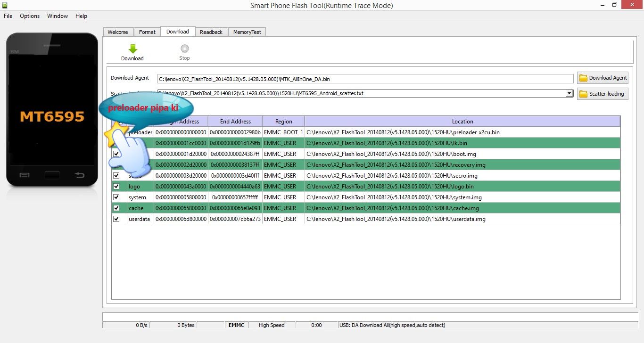Screen dimensions: 644x343
Task: Click the Smart Phone Flash Tool title bar icon
Action: point(6,5)
